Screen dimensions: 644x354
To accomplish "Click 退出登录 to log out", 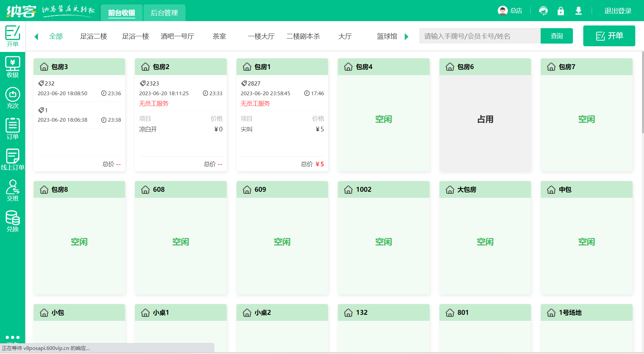I will [x=618, y=10].
